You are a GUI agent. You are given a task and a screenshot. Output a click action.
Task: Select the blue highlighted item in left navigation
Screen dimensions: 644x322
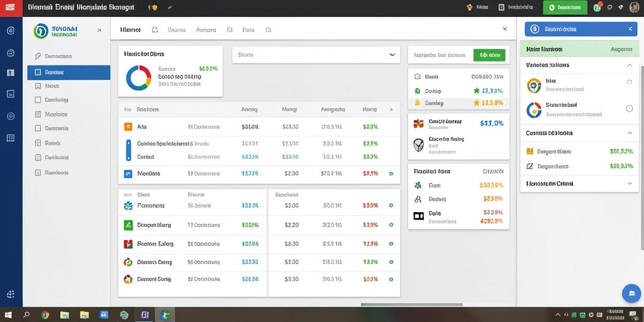pyautogui.click(x=69, y=72)
